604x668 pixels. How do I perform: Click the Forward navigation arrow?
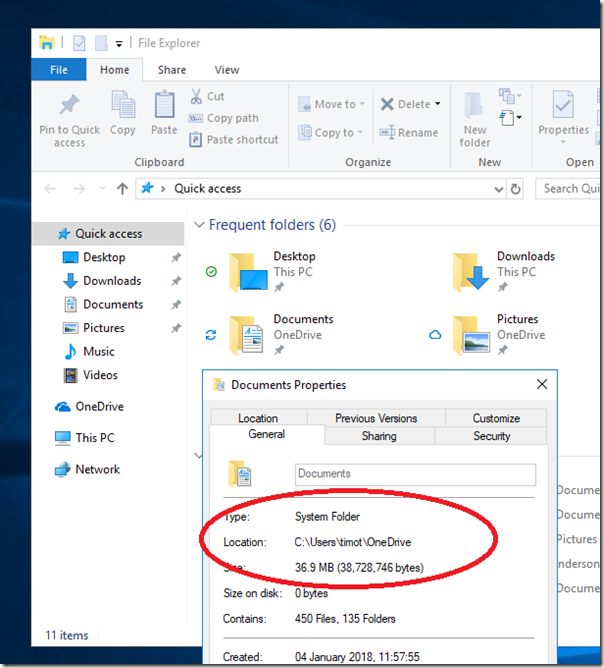coord(79,188)
